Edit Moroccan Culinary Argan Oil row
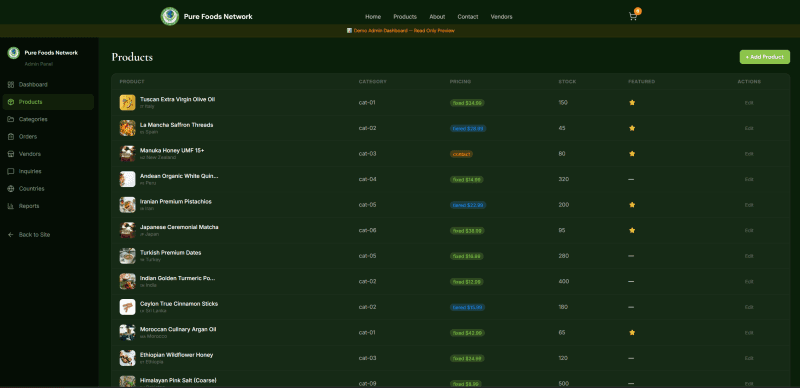 tap(749, 332)
